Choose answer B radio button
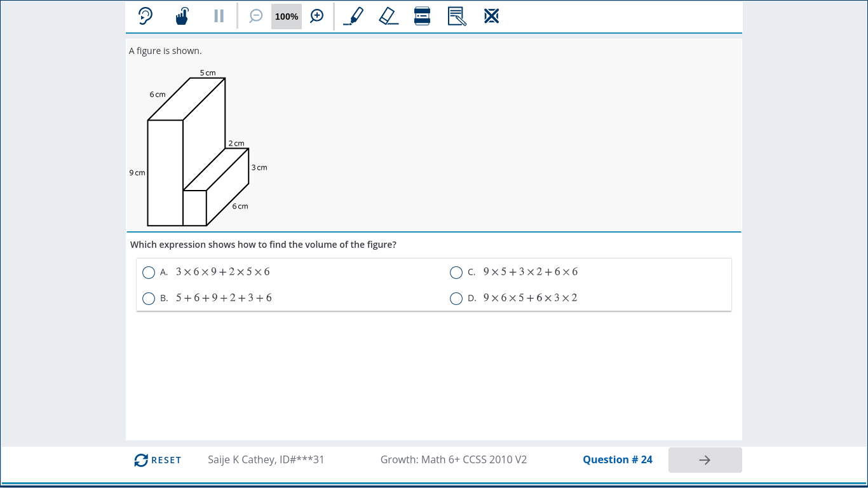868x488 pixels. pyautogui.click(x=149, y=299)
